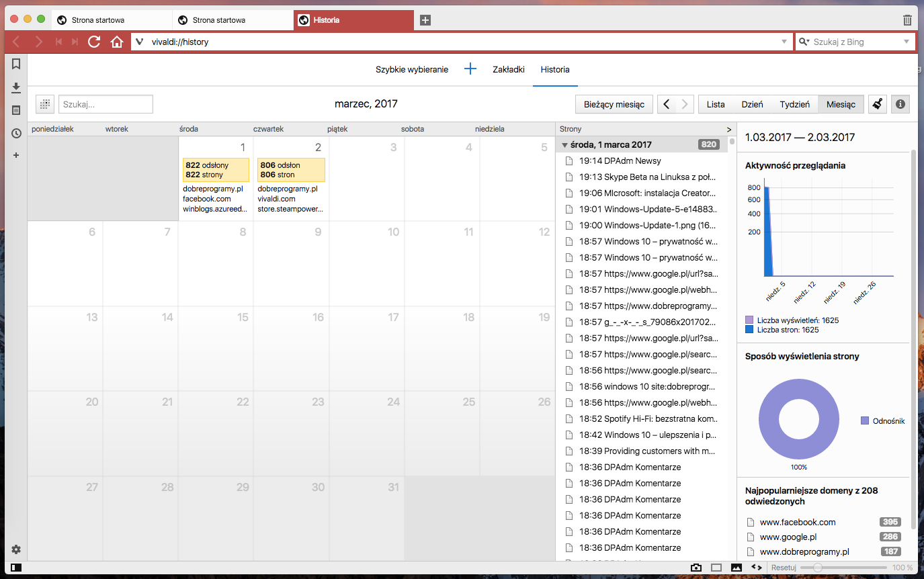Switch to the second Strona startowa tab
924x579 pixels.
(x=233, y=20)
